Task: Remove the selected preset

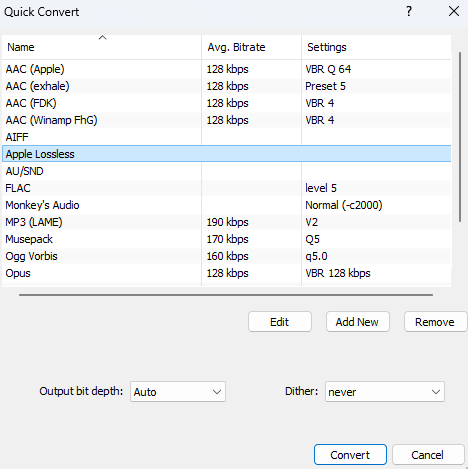Action: 435,322
